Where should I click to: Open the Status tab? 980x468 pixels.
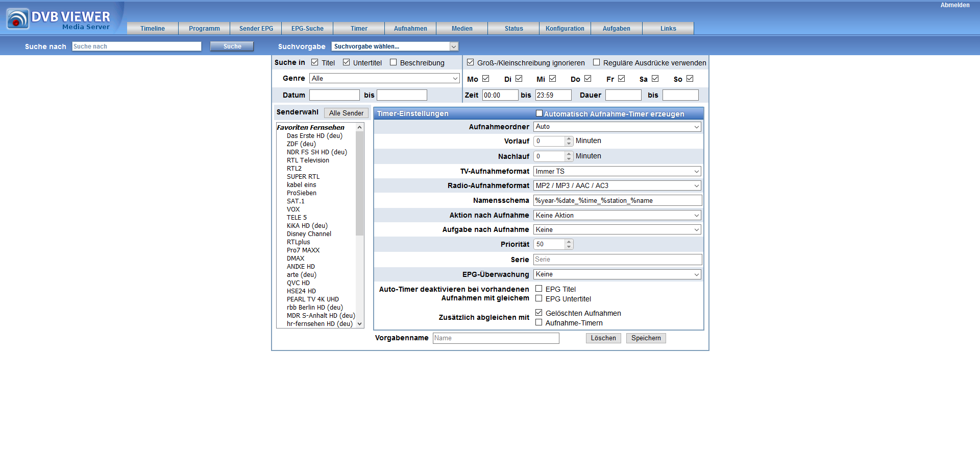[x=513, y=29]
